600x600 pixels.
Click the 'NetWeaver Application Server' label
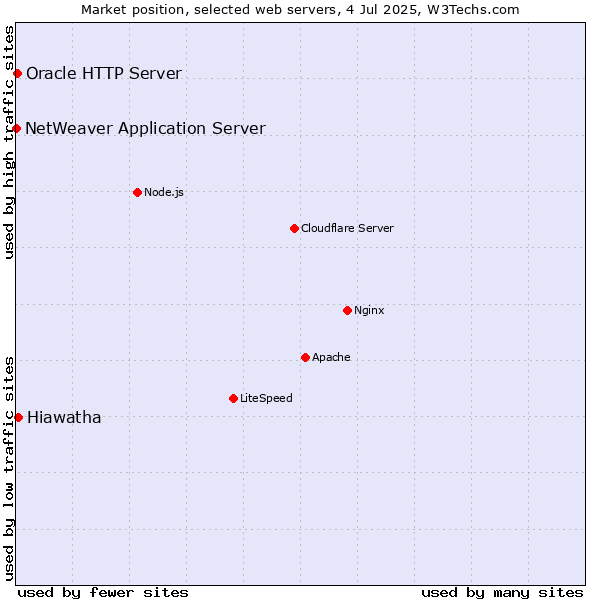[145, 129]
